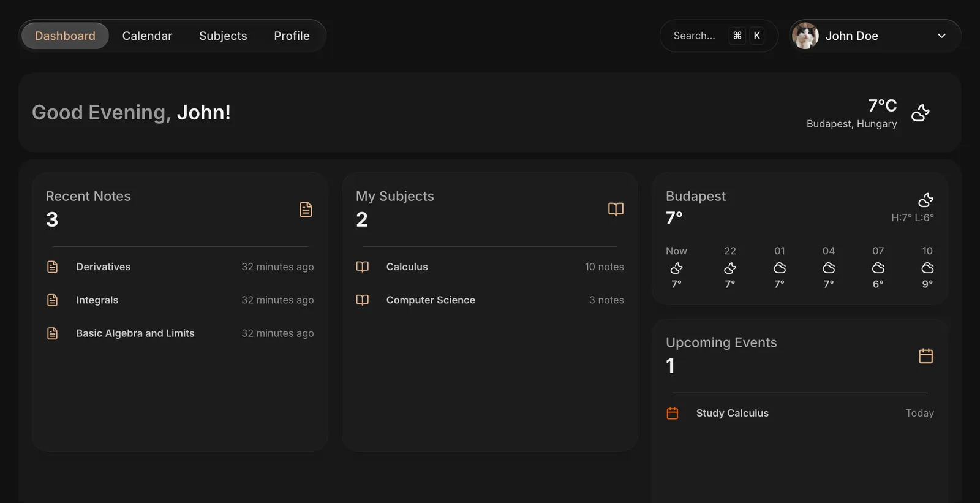The image size is (980, 503).
Task: Click the book icon beside Computer Science
Action: point(363,300)
